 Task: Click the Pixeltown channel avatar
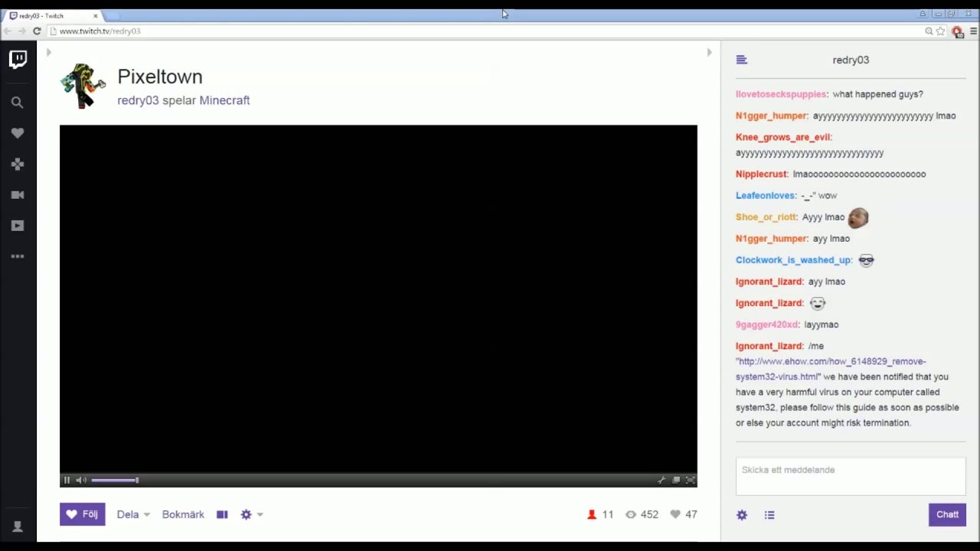tap(83, 85)
